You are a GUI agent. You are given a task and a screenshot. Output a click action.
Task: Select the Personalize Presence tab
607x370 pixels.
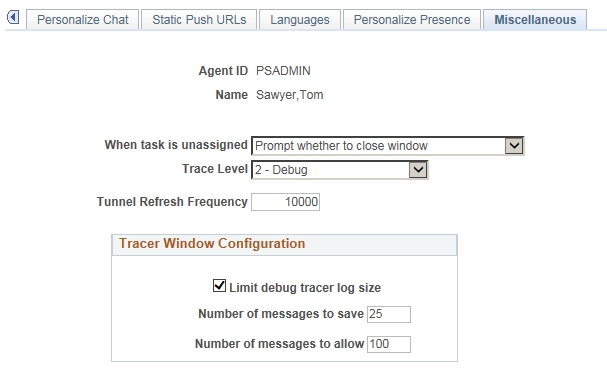[x=412, y=19]
